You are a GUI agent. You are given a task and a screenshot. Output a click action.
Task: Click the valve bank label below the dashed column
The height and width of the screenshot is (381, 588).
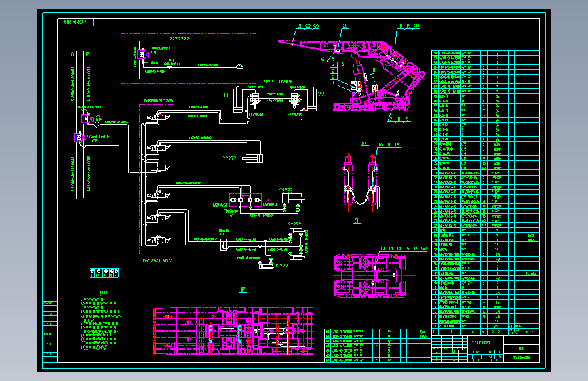(x=157, y=260)
